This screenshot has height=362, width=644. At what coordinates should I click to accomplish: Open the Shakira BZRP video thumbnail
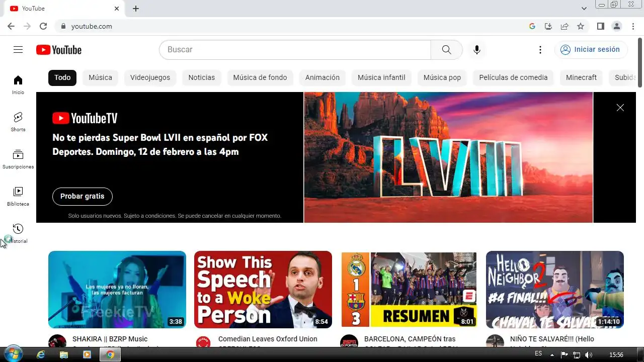coord(117,290)
